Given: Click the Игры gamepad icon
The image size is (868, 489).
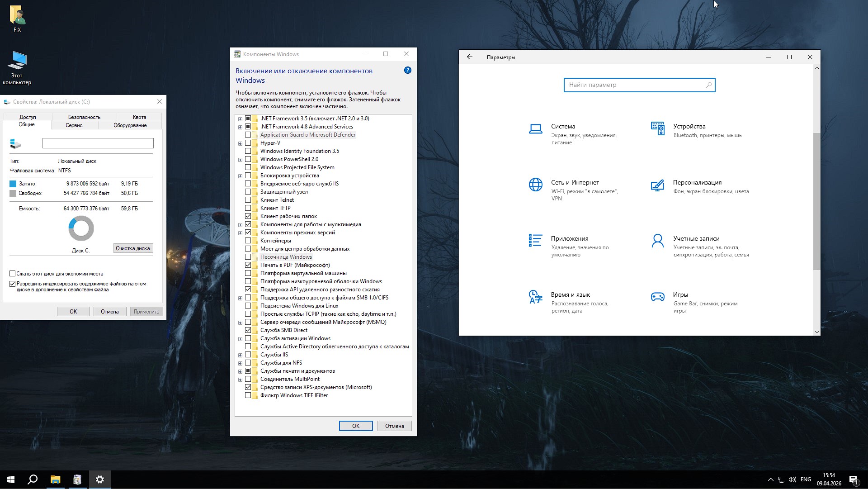Looking at the screenshot, I should (x=657, y=297).
